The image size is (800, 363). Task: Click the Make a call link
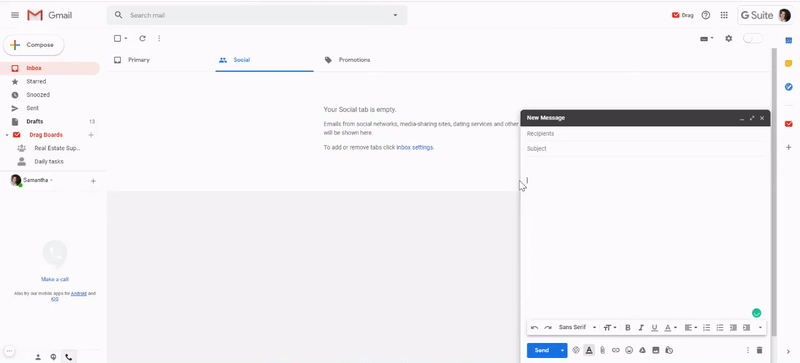point(55,279)
